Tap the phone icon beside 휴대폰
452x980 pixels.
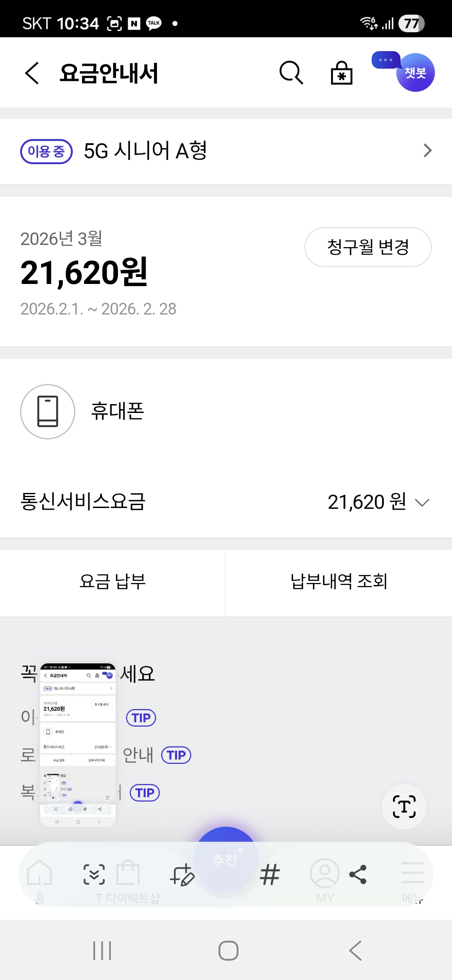(48, 412)
